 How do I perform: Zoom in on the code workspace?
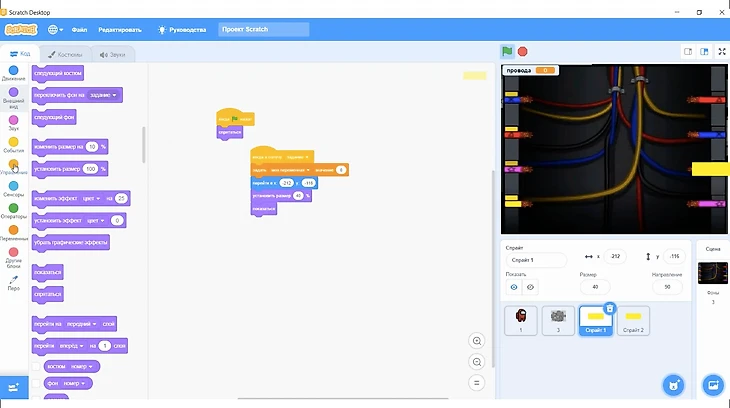[477, 341]
